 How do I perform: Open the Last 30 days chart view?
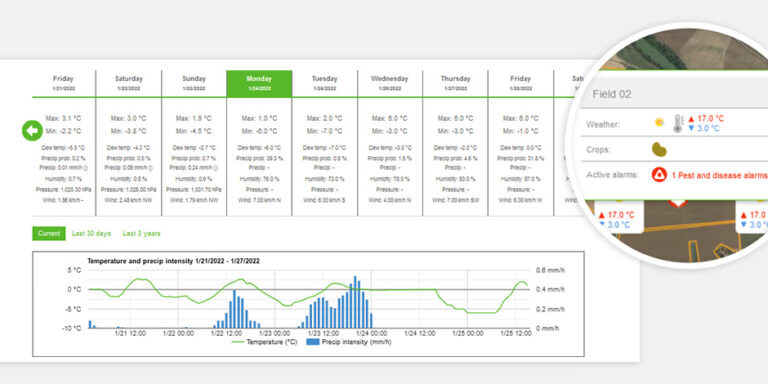pos(92,234)
